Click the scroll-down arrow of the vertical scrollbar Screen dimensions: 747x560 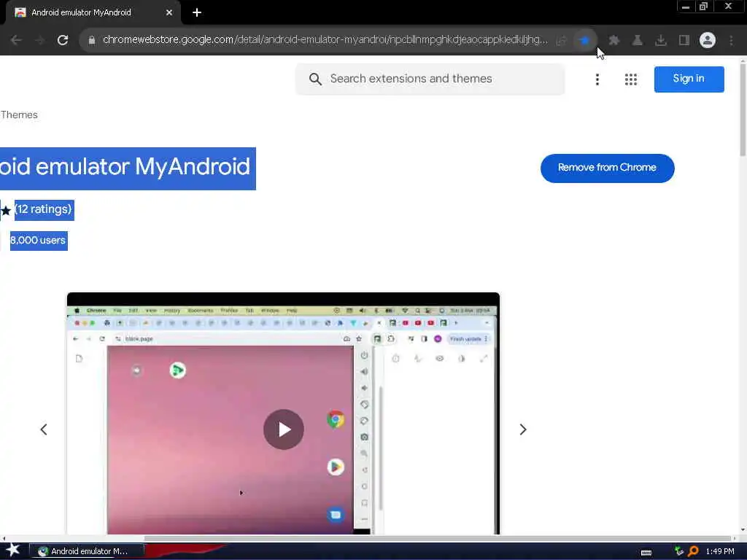[x=743, y=530]
